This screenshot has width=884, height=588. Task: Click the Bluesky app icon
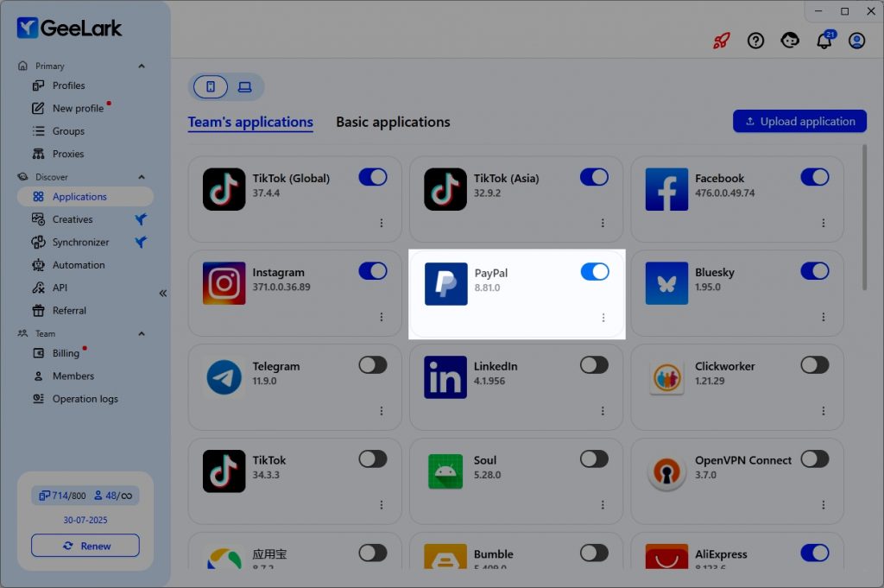coord(666,283)
